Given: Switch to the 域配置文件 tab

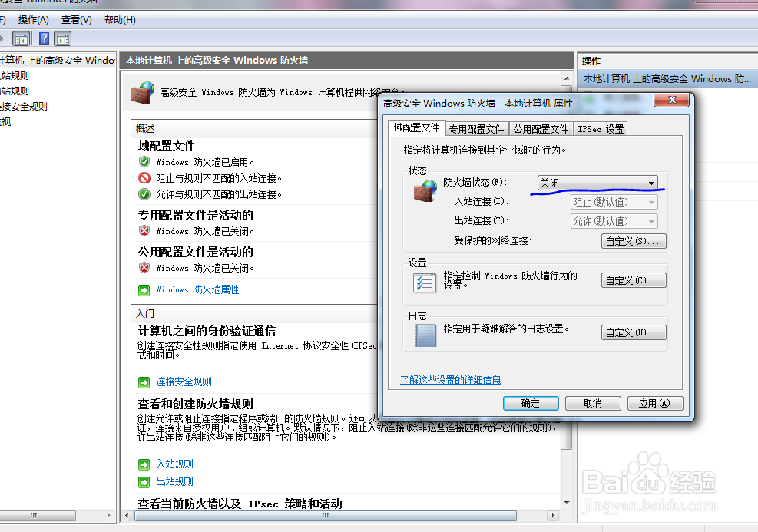Looking at the screenshot, I should (416, 127).
